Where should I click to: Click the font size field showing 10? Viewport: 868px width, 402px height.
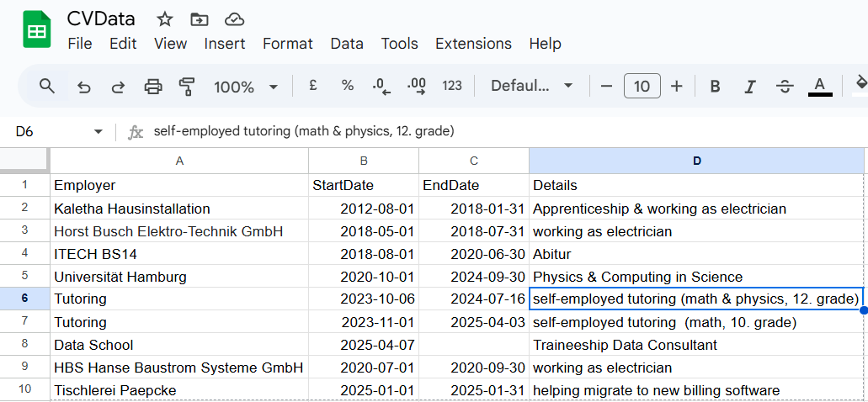click(x=642, y=87)
